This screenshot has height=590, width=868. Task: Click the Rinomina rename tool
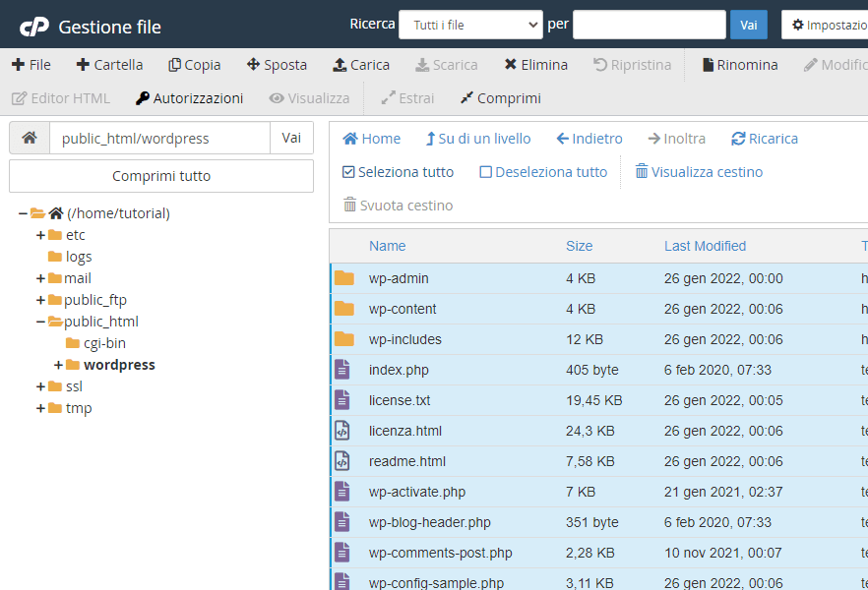(740, 65)
